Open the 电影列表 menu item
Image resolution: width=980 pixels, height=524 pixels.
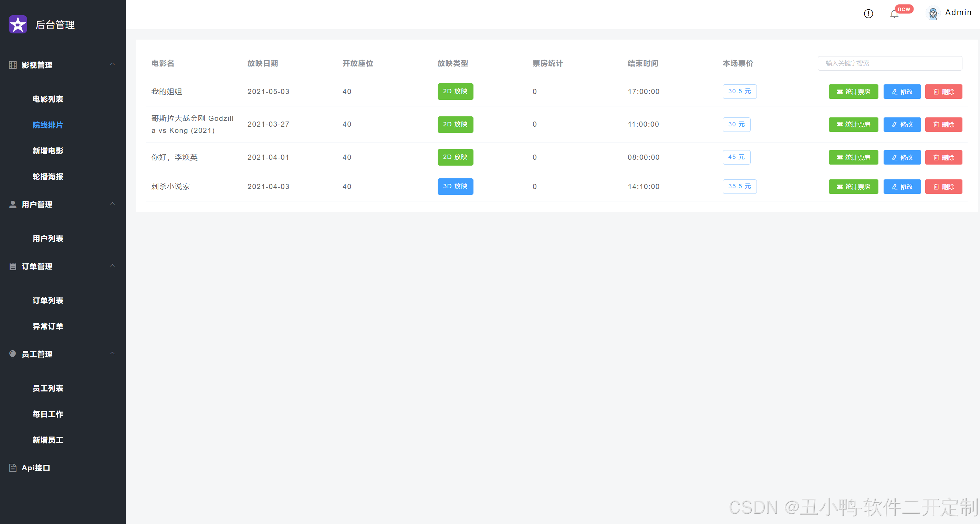[x=48, y=99]
